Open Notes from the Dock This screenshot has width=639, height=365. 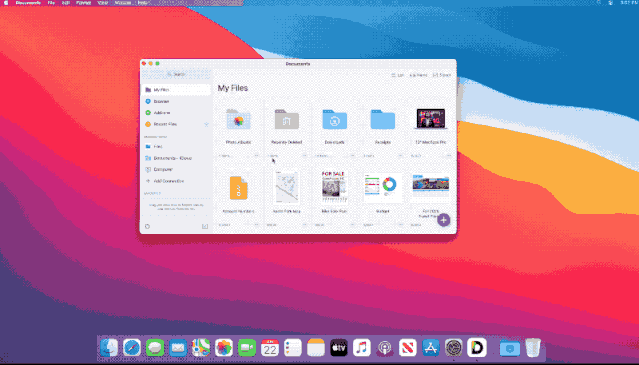316,348
